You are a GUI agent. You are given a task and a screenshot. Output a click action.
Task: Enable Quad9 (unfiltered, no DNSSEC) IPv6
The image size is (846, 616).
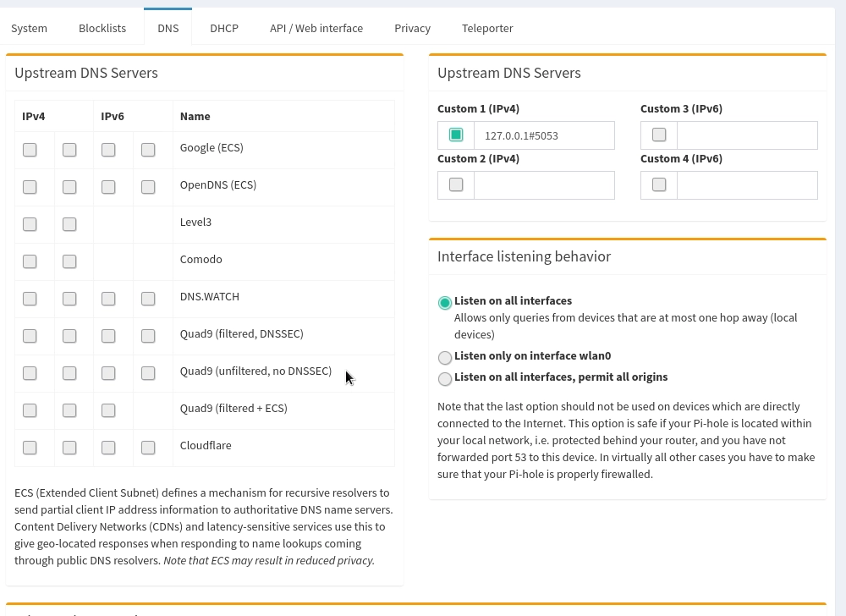click(x=108, y=373)
